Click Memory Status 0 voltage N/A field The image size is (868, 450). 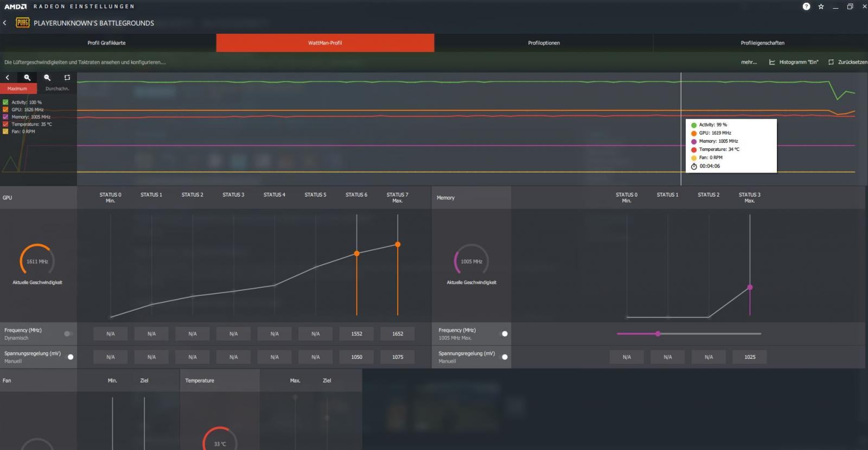627,357
